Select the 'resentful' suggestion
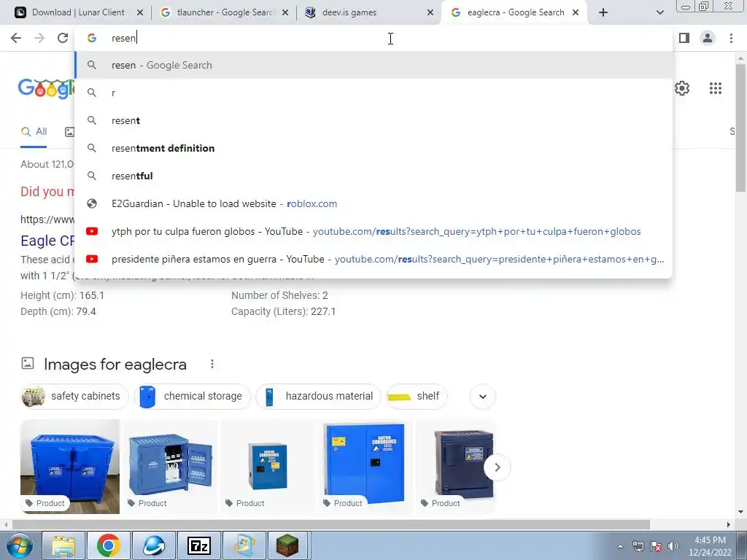Screen dimensions: 747x560 pyautogui.click(x=373, y=176)
